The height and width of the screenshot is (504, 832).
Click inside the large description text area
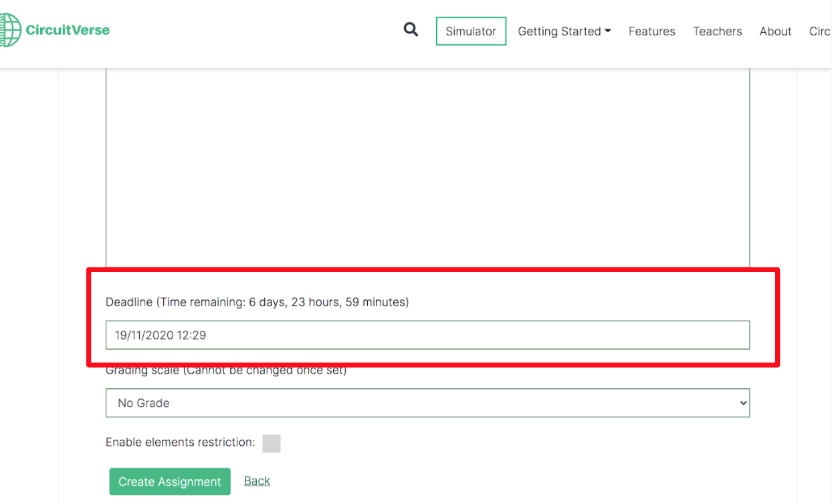click(x=427, y=167)
